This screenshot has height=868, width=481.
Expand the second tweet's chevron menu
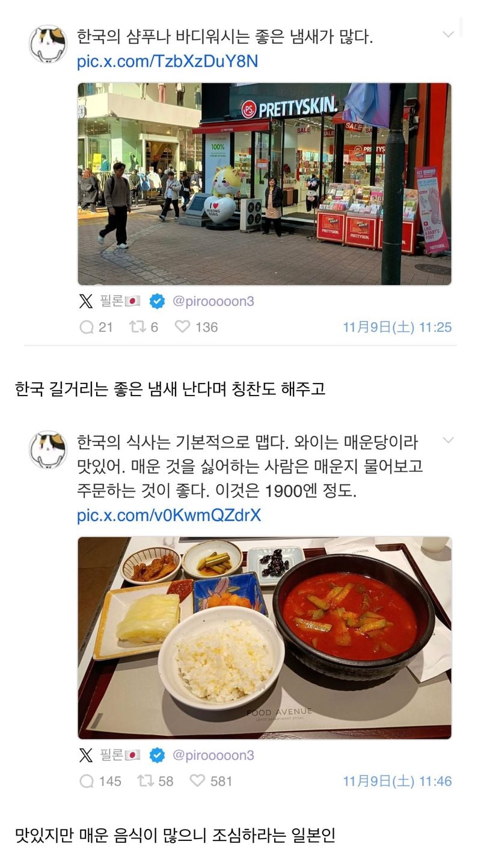coord(448,440)
